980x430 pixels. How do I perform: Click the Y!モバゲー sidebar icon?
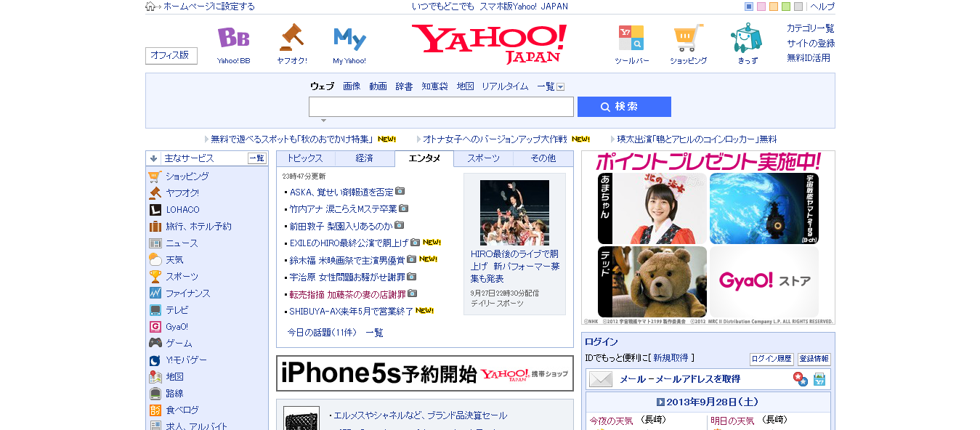click(x=155, y=360)
